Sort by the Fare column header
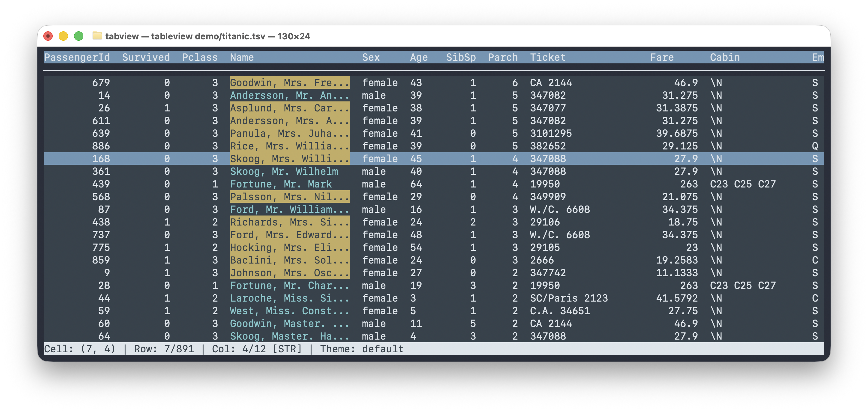The width and height of the screenshot is (868, 411). click(x=662, y=57)
